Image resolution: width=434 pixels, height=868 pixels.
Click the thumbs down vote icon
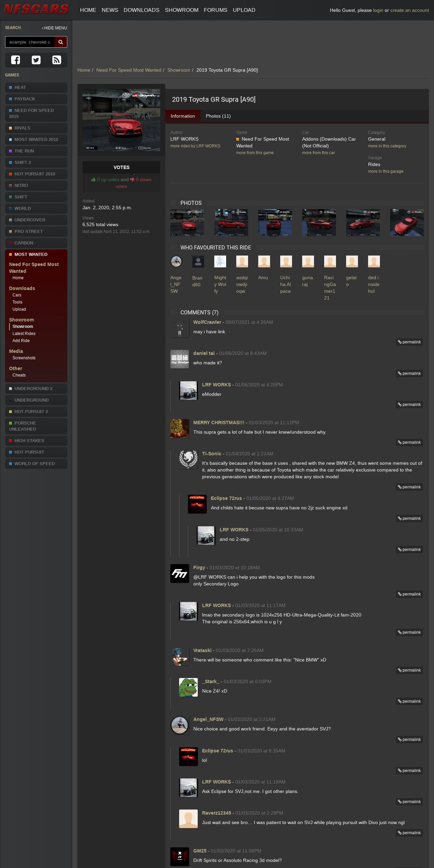point(132,179)
